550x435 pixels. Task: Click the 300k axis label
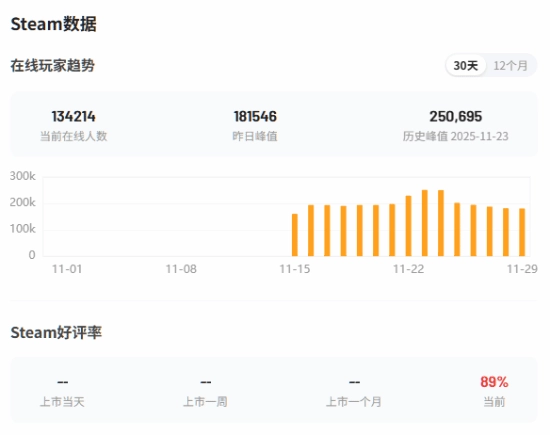[22, 176]
